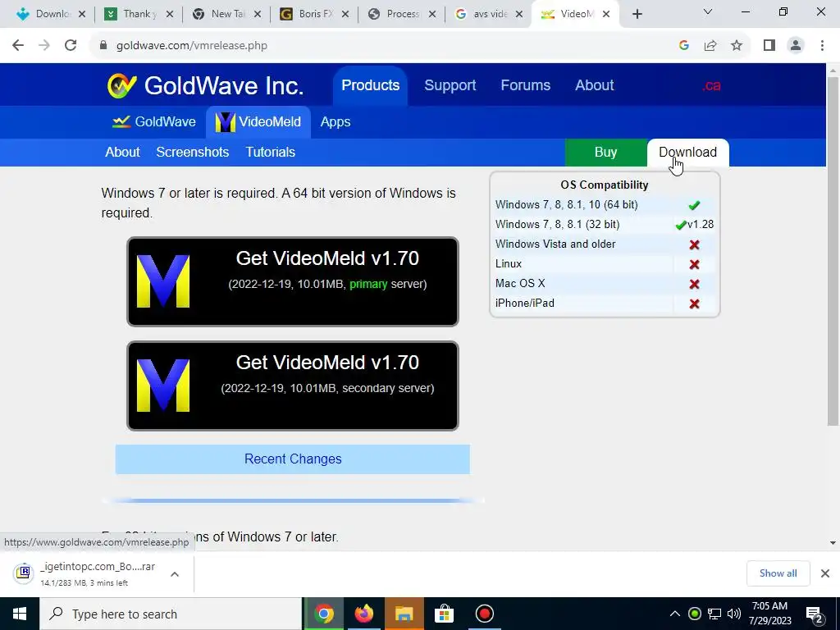840x630 pixels.
Task: Open the Windows Start menu
Action: pyautogui.click(x=20, y=614)
